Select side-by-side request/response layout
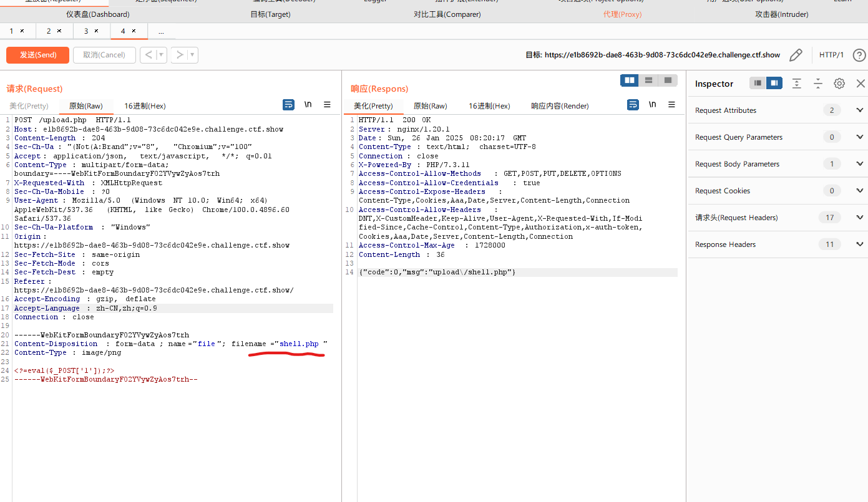Viewport: 868px width, 502px height. click(630, 80)
